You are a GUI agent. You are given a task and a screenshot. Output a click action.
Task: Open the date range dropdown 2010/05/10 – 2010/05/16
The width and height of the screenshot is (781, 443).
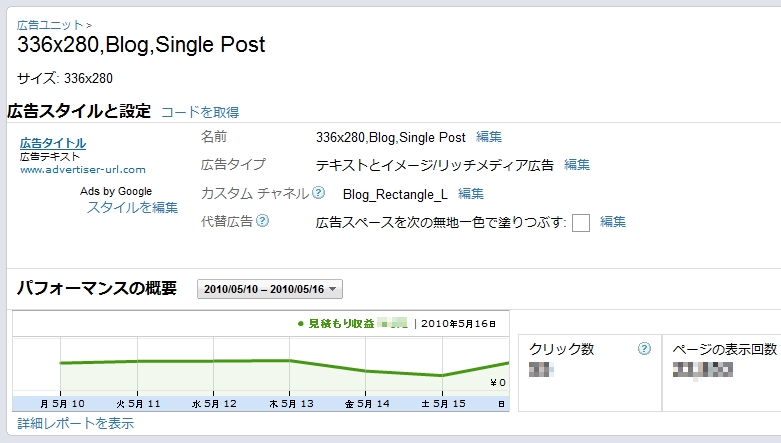pos(270,289)
